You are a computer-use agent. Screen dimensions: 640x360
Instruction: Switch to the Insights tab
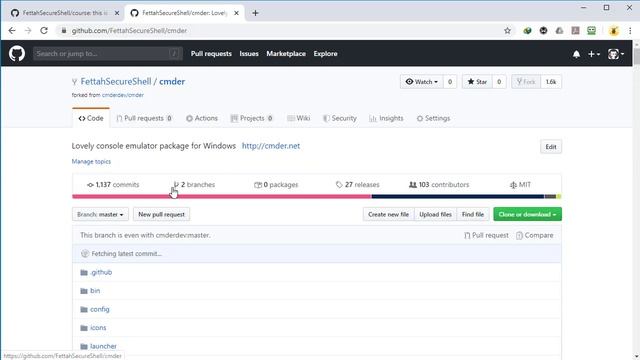(x=386, y=118)
